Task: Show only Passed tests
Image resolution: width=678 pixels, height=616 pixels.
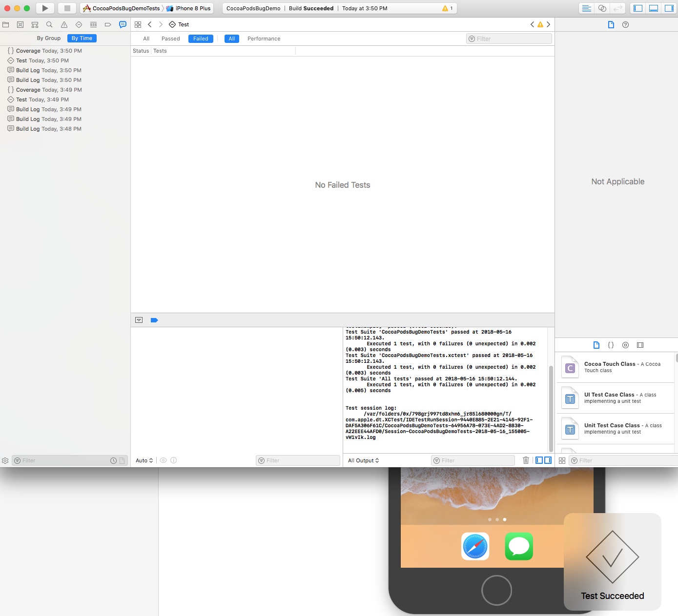Action: [171, 39]
